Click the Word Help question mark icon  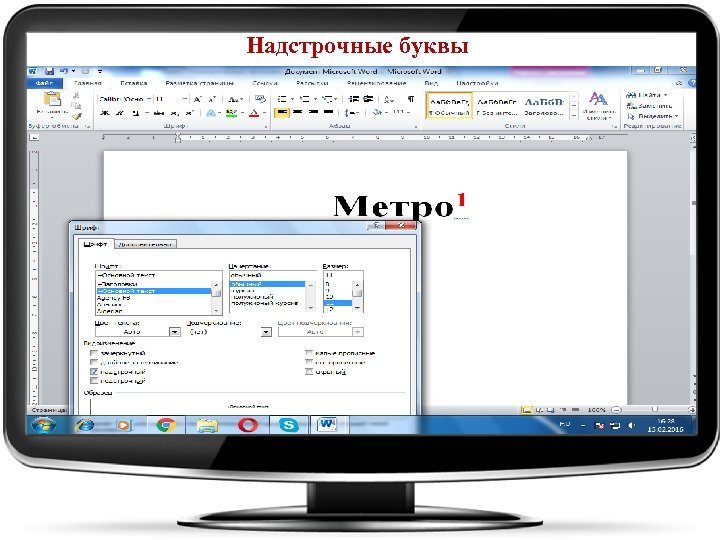[692, 83]
